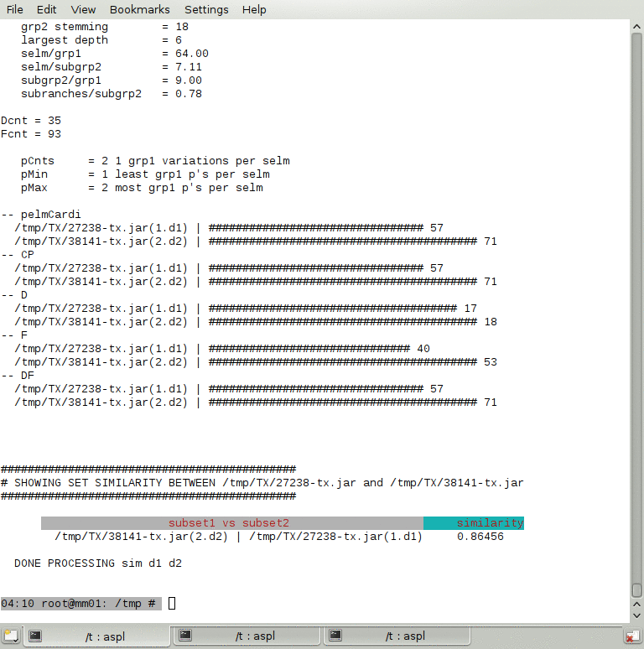Click terminal icon on the middle tab
Screen dimensions: 644x649
click(x=185, y=635)
